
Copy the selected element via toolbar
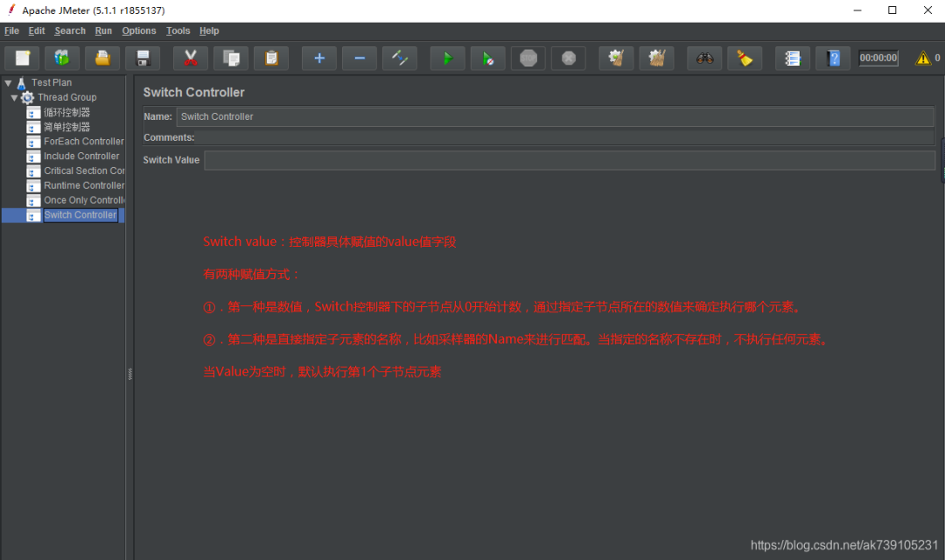coord(231,58)
